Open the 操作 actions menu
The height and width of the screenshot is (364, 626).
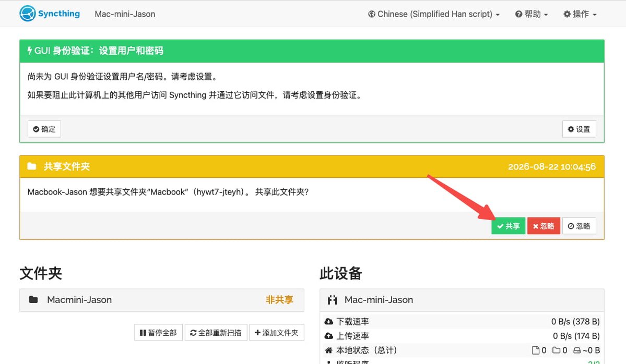pos(580,14)
